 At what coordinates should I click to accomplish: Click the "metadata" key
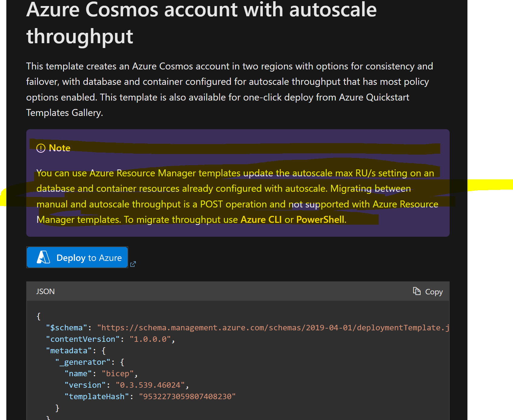click(69, 351)
